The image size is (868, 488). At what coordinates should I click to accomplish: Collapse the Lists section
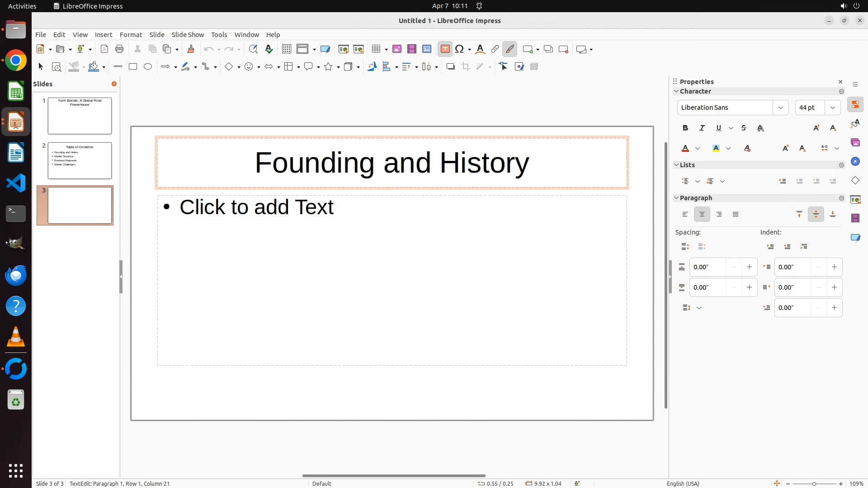click(677, 165)
